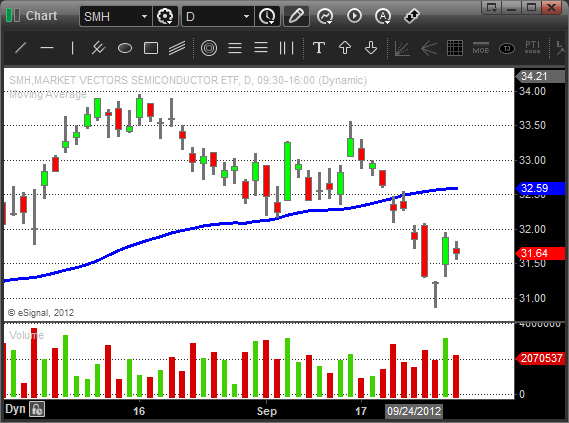The height and width of the screenshot is (423, 569).
Task: Select the vertical time lines tool
Action: tap(286, 48)
